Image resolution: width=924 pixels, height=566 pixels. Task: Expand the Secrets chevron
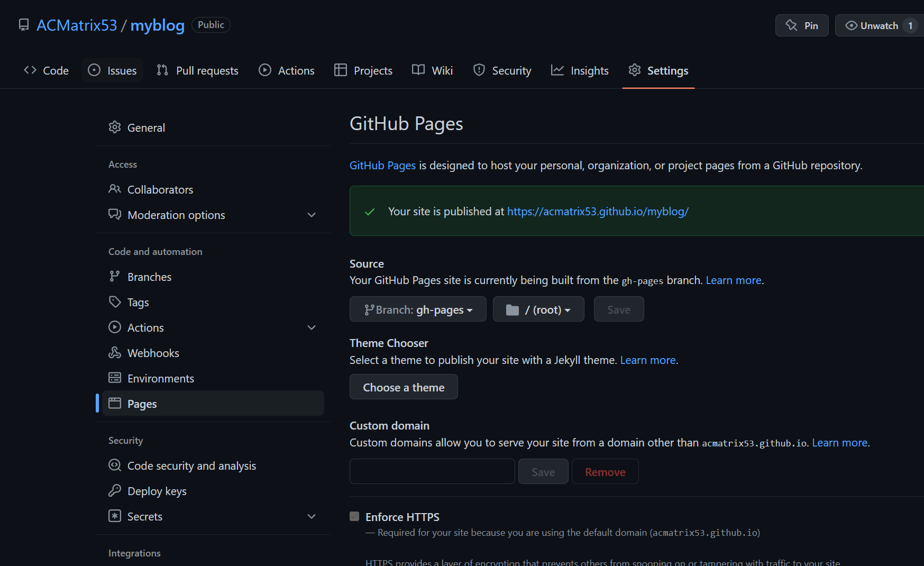pyautogui.click(x=312, y=516)
